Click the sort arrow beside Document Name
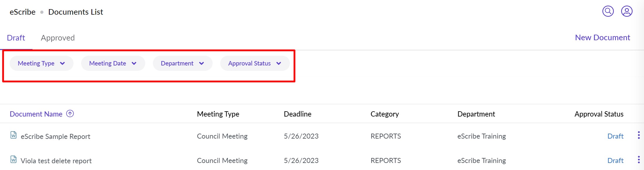 point(70,114)
